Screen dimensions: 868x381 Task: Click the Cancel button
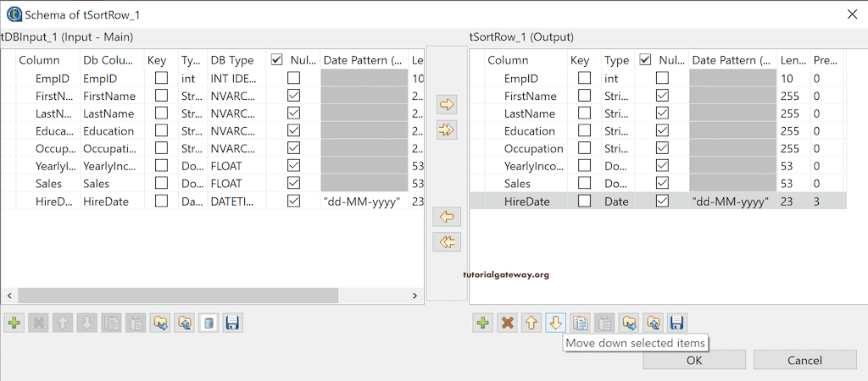click(x=805, y=360)
